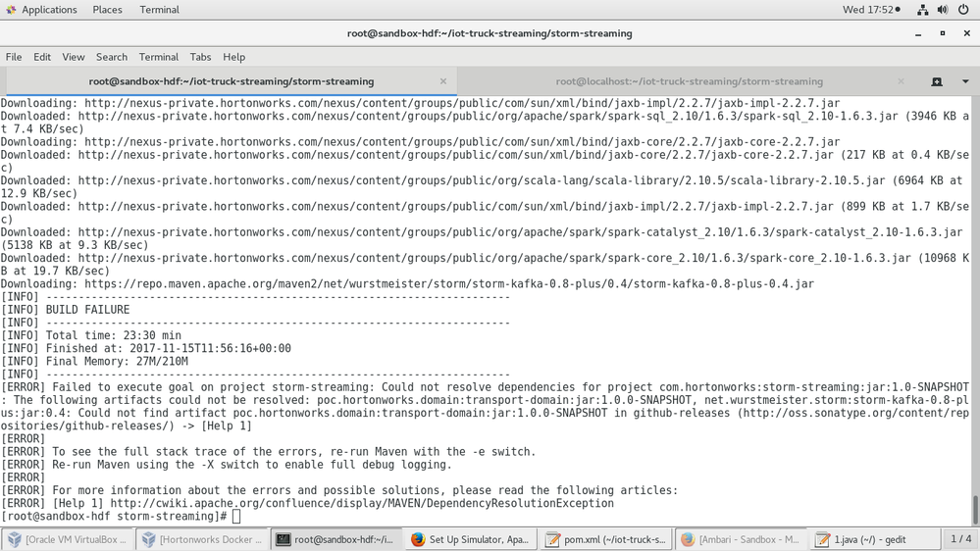The width and height of the screenshot is (980, 551).
Task: Click the Firefox icon of Set Up Simulator
Action: pos(418,539)
